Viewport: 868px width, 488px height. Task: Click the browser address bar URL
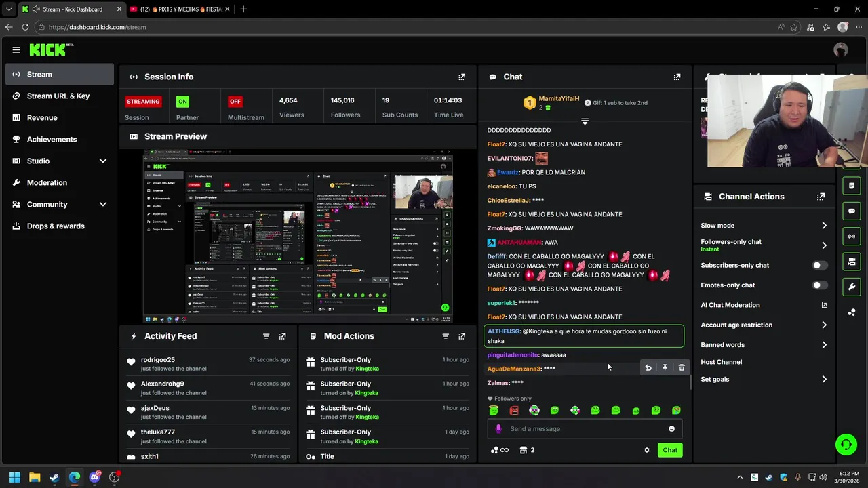click(97, 27)
